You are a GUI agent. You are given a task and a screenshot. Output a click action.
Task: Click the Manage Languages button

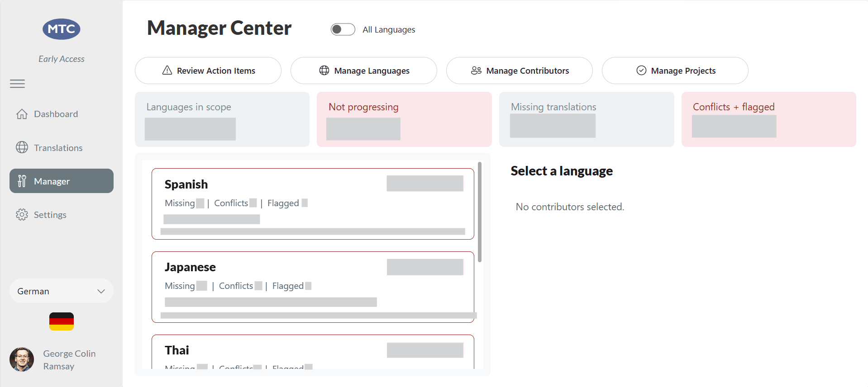(364, 71)
